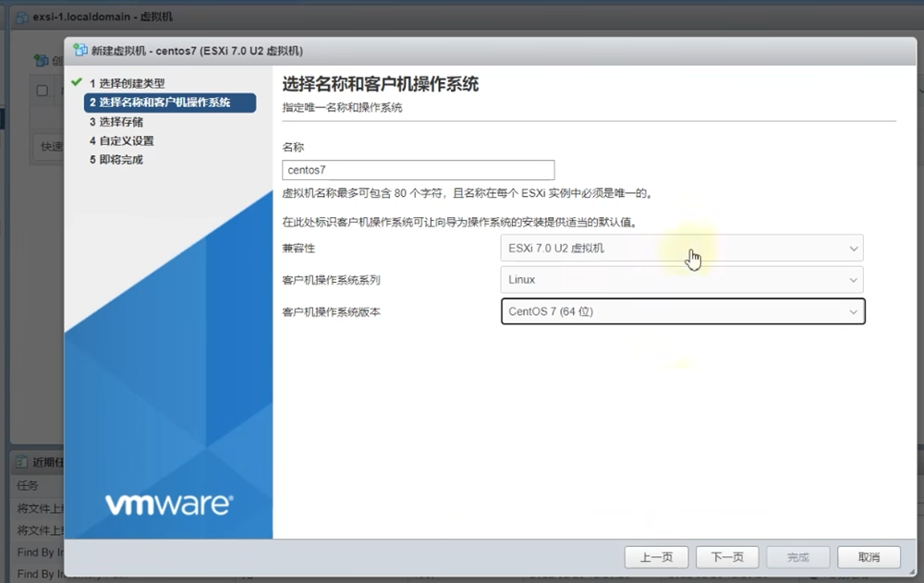The height and width of the screenshot is (583, 924).
Task: Click the 在此处标识客户机操作系统 description text
Action: (x=459, y=223)
